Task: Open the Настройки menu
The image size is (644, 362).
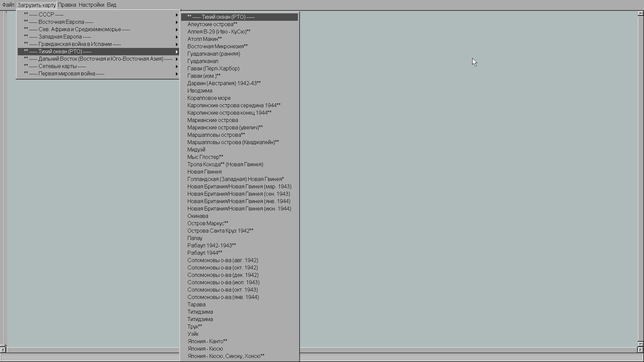Action: (x=91, y=5)
